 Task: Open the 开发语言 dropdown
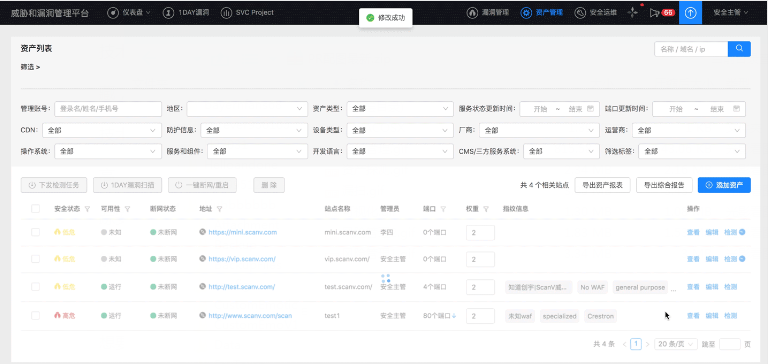(x=400, y=151)
